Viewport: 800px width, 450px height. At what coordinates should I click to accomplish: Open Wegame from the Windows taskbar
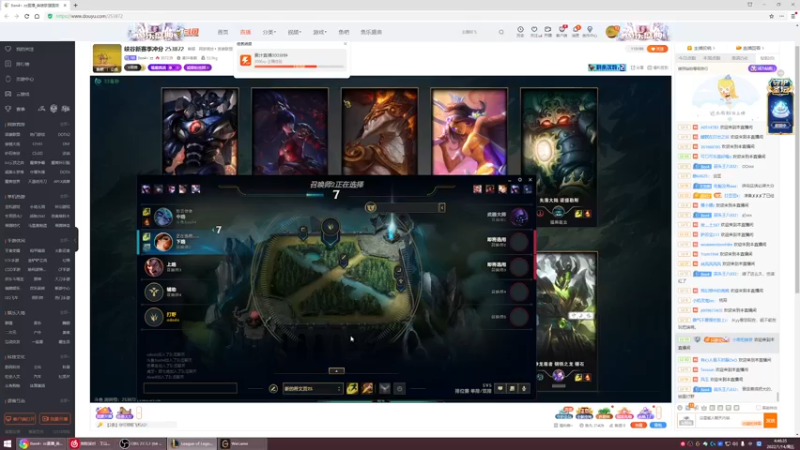pyautogui.click(x=243, y=443)
